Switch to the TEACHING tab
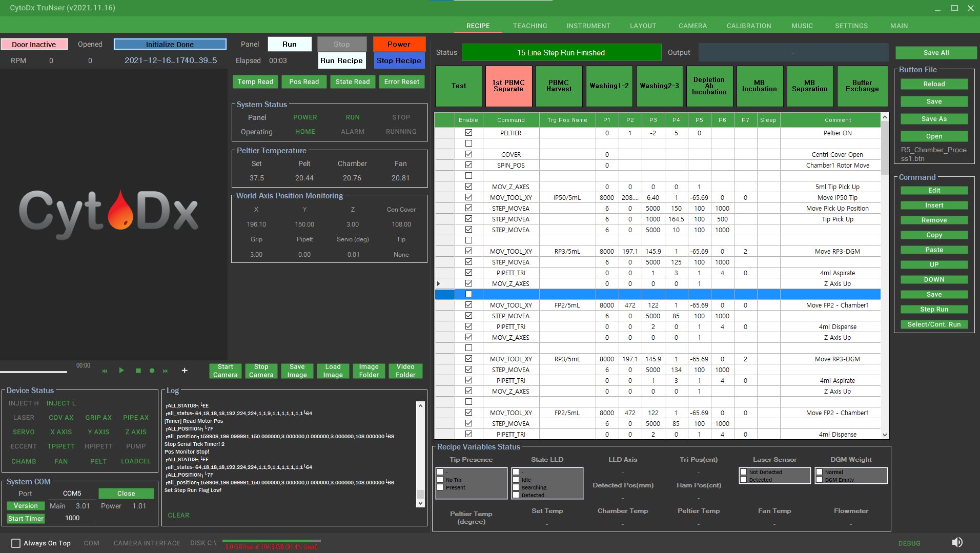The height and width of the screenshot is (553, 980). [530, 26]
